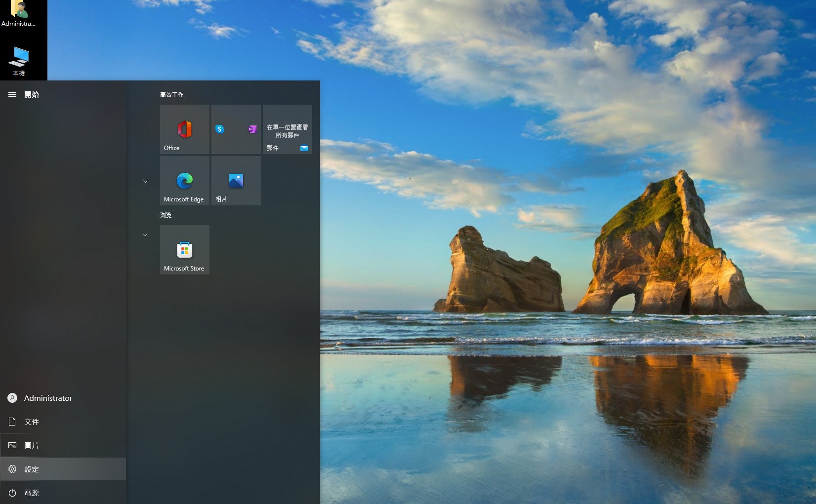
Task: Open 設定 (Settings) from the Start sidebar
Action: tap(32, 469)
